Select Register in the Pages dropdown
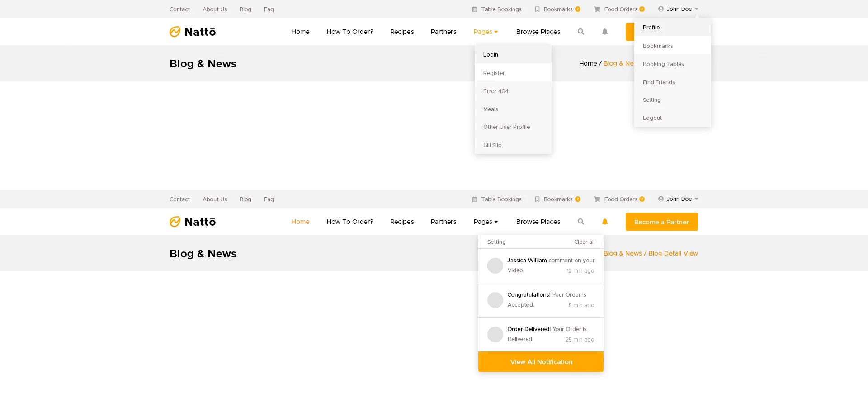The image size is (868, 408). (x=494, y=73)
